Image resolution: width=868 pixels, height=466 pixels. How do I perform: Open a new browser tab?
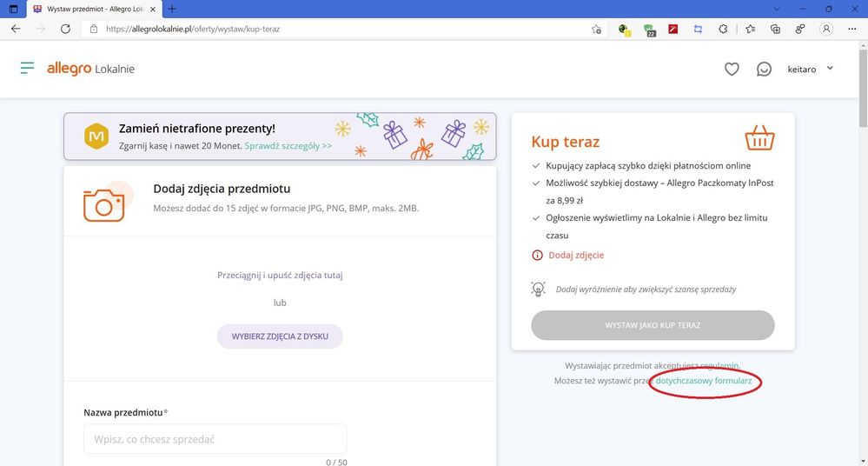click(x=171, y=9)
